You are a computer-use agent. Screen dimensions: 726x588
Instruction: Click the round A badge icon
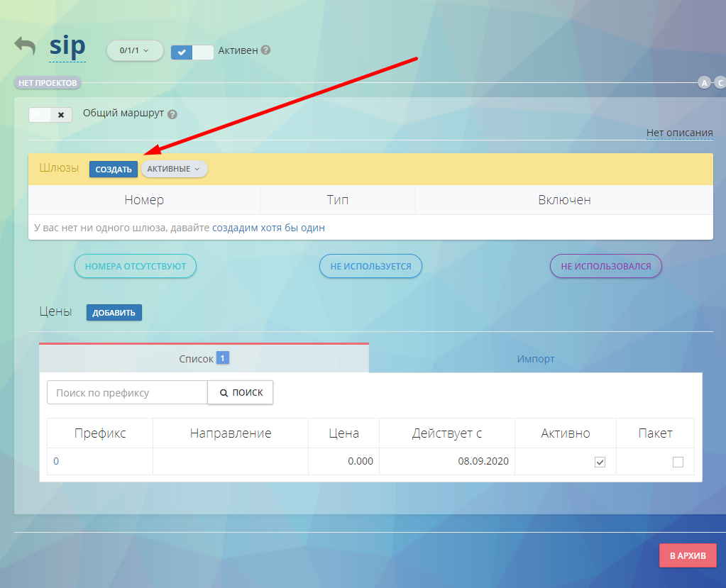point(704,83)
